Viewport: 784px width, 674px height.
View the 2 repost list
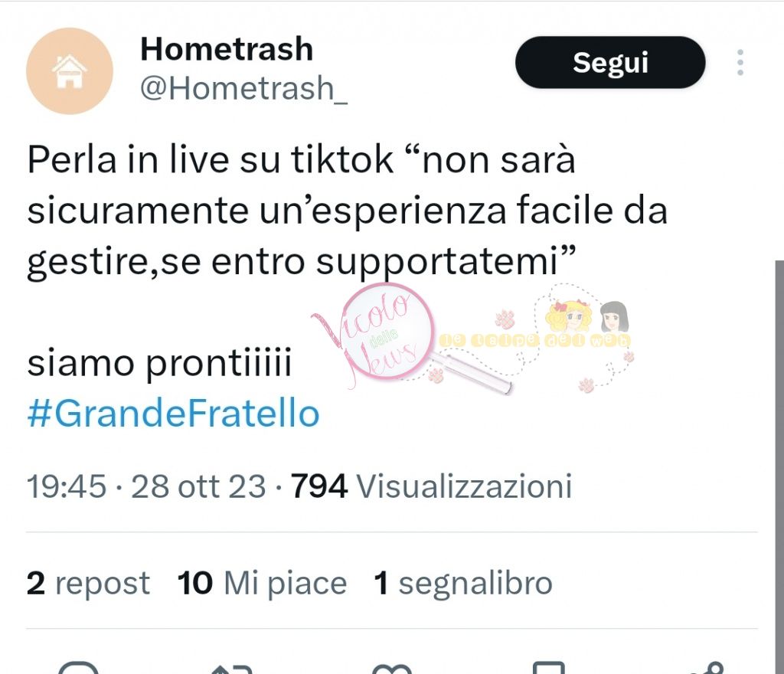[x=88, y=583]
